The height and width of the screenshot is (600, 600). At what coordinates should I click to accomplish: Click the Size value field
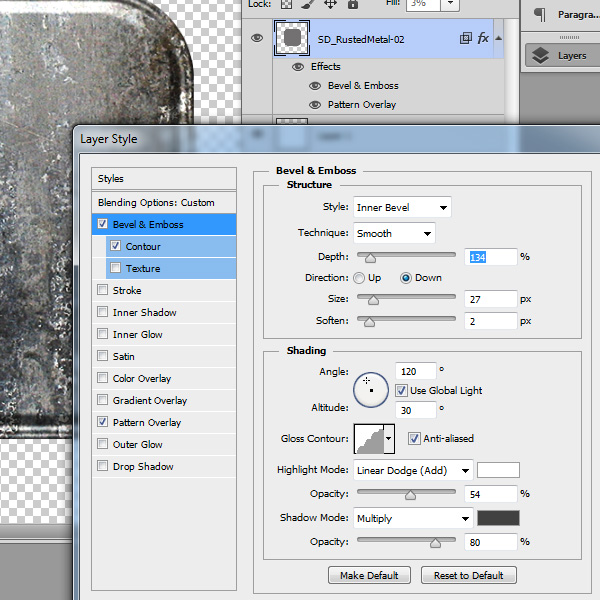coord(491,299)
